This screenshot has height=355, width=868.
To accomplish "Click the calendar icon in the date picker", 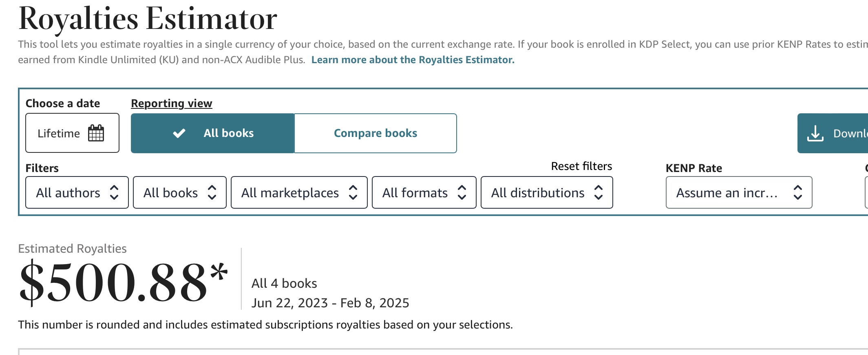I will 96,133.
